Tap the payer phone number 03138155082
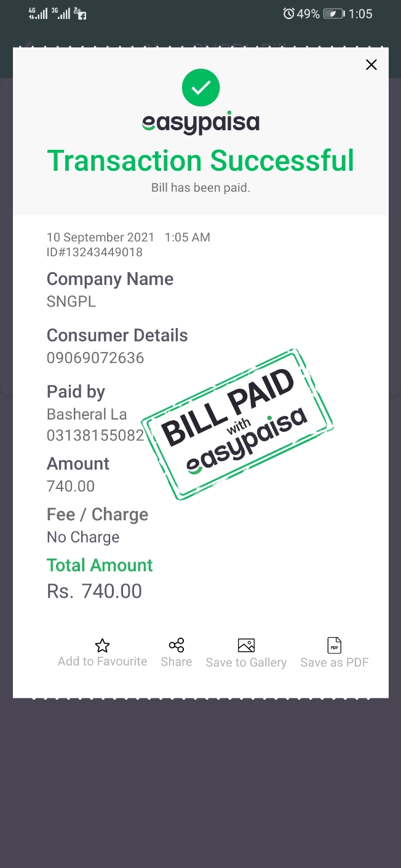401x868 pixels. 95,436
